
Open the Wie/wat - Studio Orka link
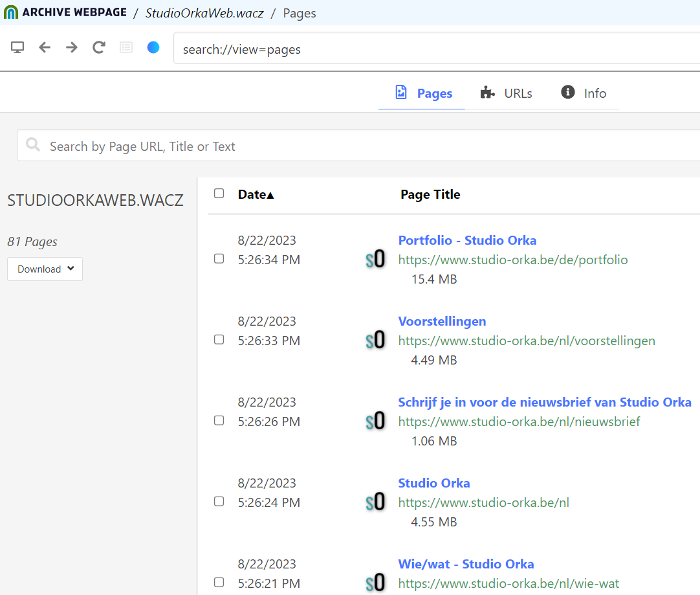(466, 564)
